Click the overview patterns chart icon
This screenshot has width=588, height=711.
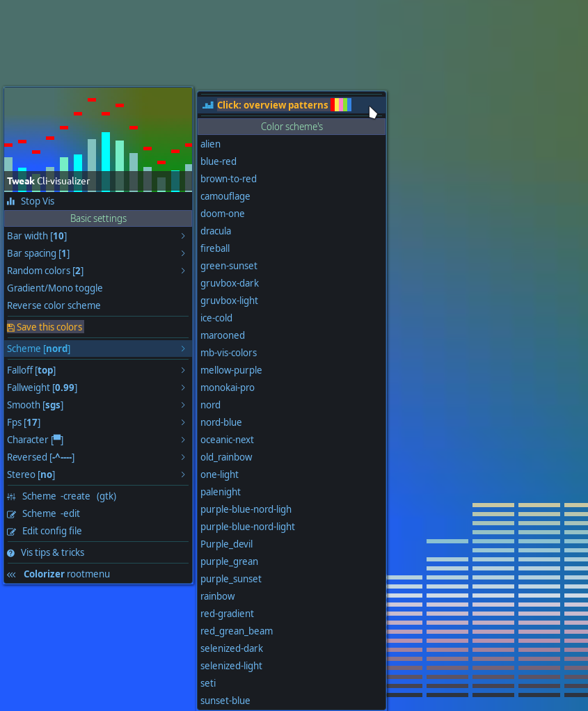pos(208,105)
